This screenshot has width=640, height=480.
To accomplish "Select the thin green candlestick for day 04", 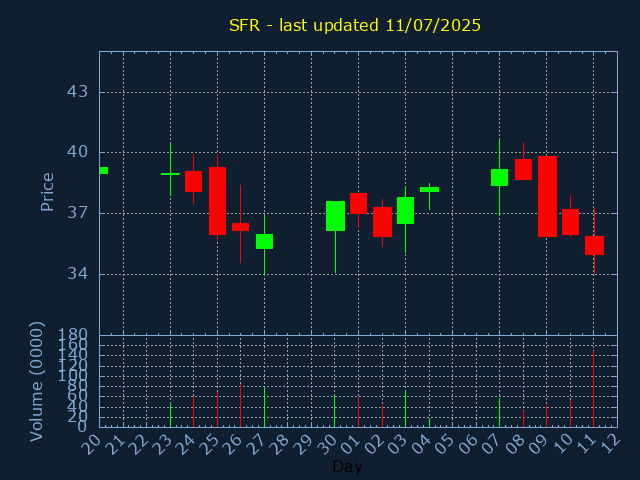I will pyautogui.click(x=429, y=189).
